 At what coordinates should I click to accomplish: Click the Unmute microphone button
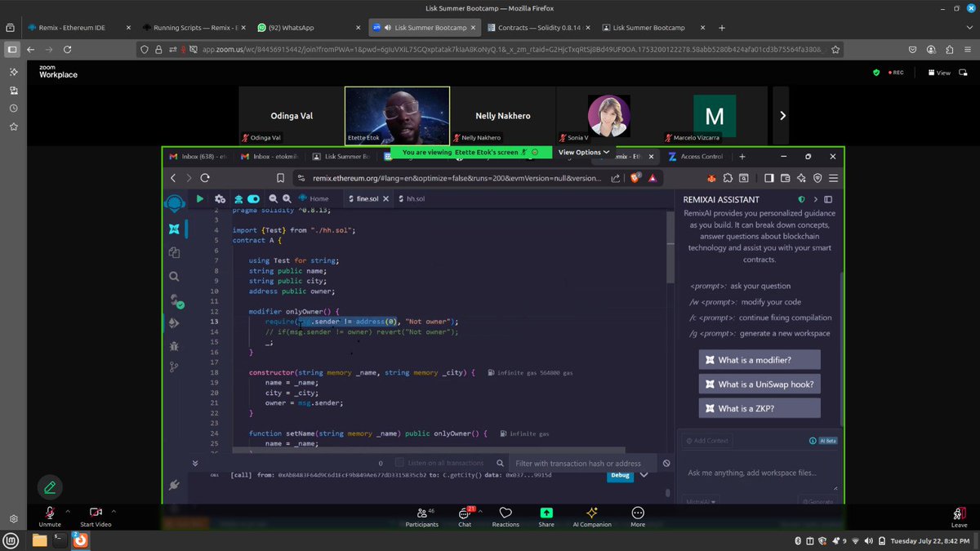tap(50, 517)
